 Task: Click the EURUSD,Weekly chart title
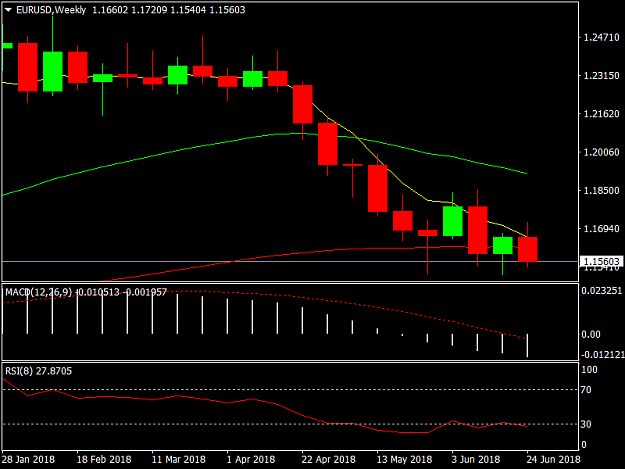point(51,10)
